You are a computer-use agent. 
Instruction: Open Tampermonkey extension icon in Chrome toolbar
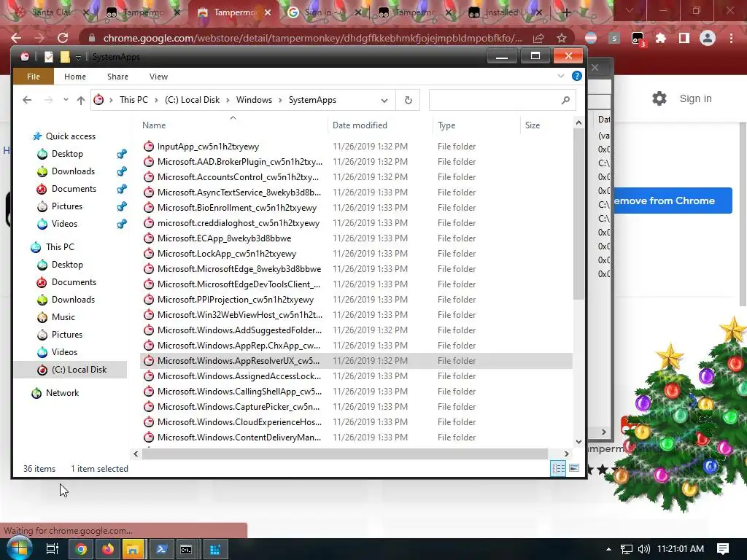click(638, 39)
